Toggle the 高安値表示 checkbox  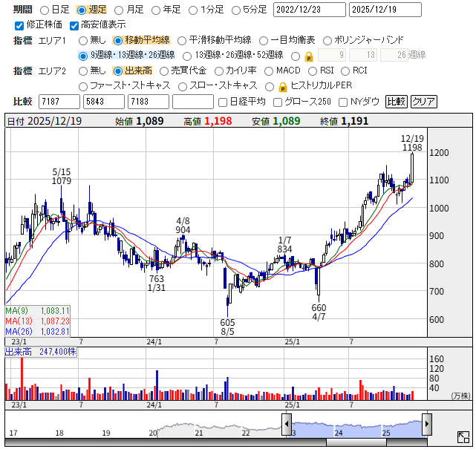pos(74,26)
